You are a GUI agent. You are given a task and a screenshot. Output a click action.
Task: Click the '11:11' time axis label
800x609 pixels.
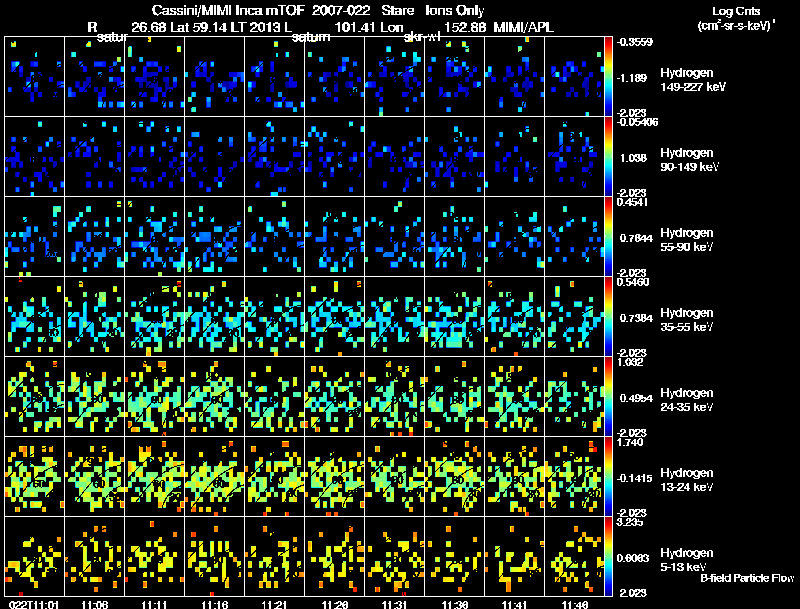154,604
